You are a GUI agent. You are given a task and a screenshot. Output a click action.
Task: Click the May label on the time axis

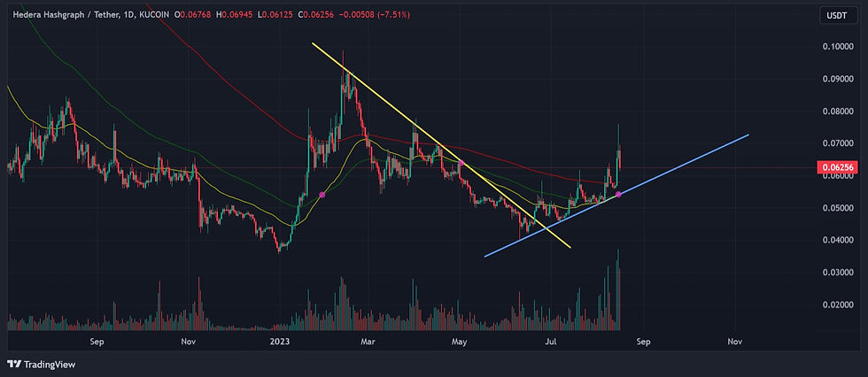[x=459, y=342]
